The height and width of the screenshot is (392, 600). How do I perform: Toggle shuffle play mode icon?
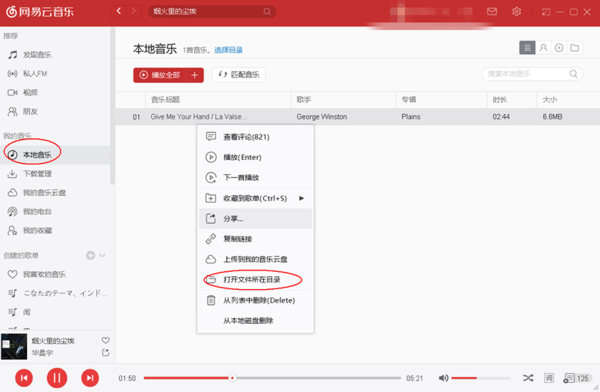[528, 378]
